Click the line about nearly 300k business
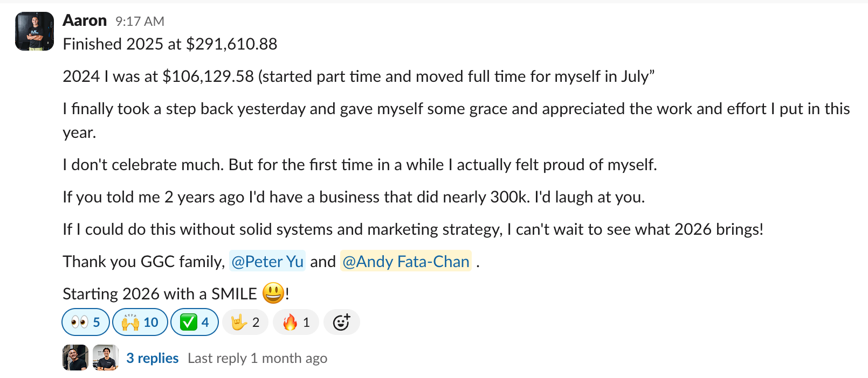 click(x=353, y=197)
